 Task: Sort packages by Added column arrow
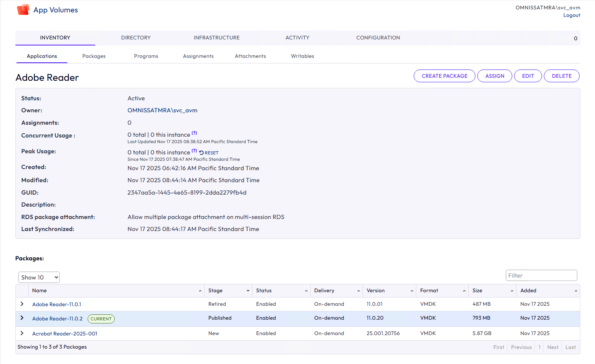pyautogui.click(x=575, y=291)
